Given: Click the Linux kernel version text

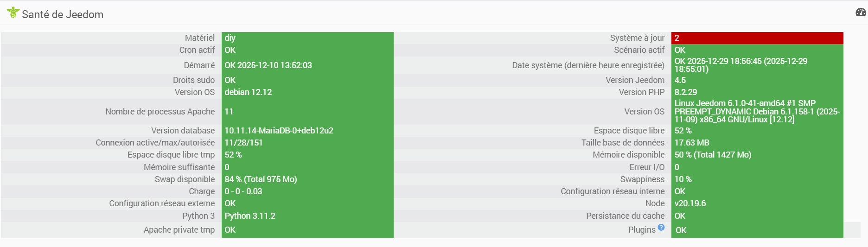Looking at the screenshot, I should click(757, 112).
